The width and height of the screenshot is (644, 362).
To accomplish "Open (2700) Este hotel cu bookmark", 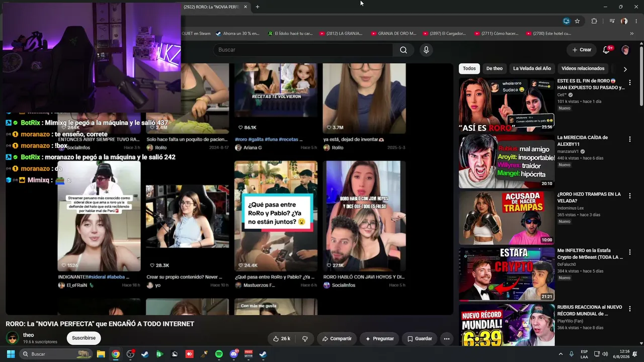I will [548, 34].
